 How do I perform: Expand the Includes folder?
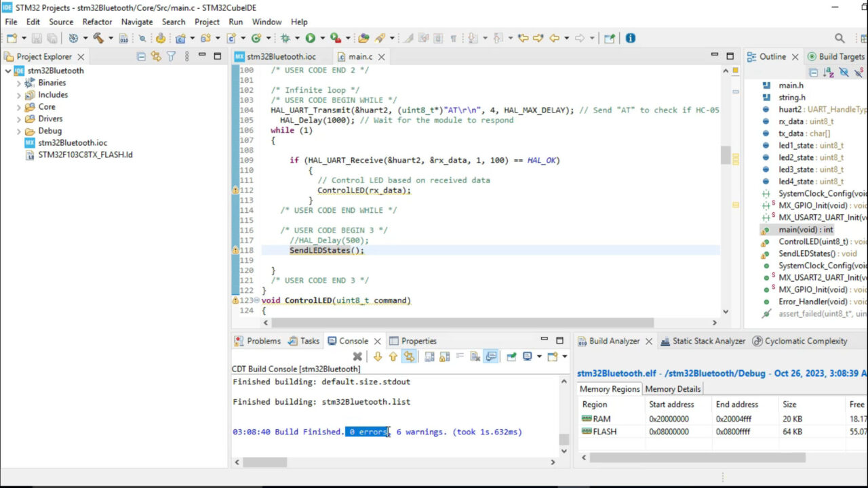[18, 95]
